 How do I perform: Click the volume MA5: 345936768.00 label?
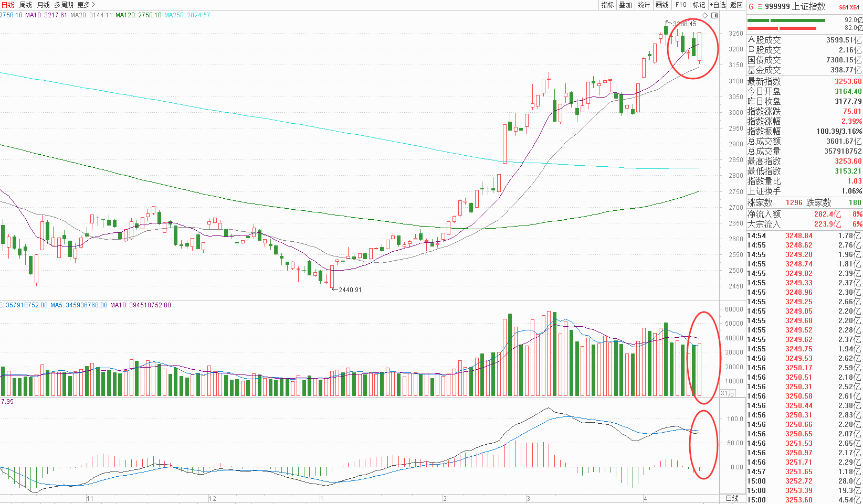point(79,305)
